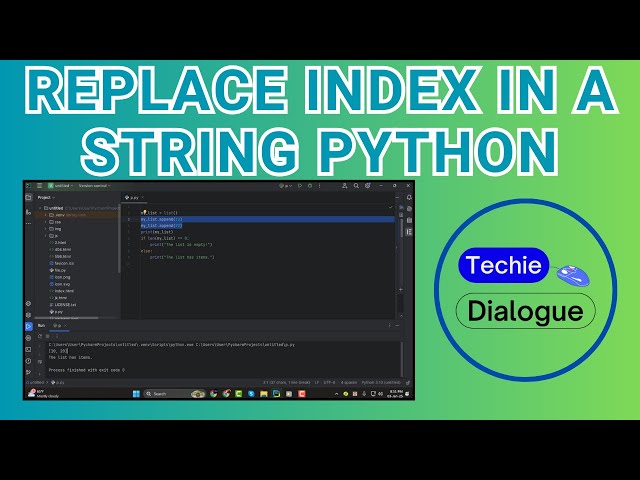
Task: Select favicon.ico in project tree
Action: pos(61,263)
